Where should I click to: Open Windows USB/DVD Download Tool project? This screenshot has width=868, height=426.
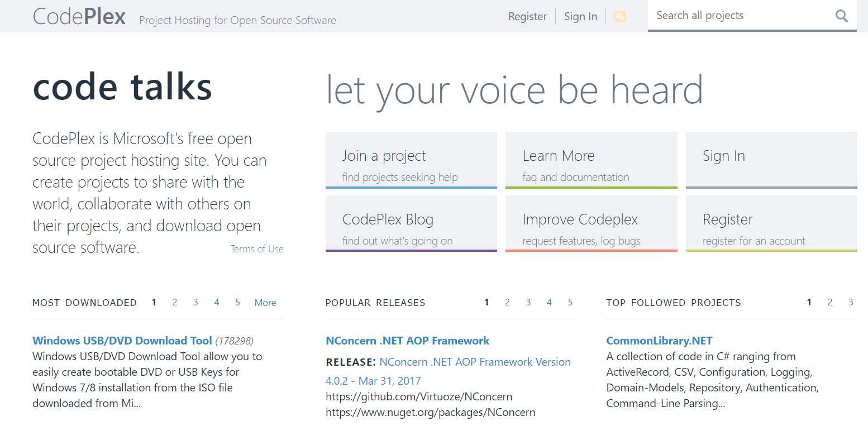pyautogui.click(x=122, y=341)
